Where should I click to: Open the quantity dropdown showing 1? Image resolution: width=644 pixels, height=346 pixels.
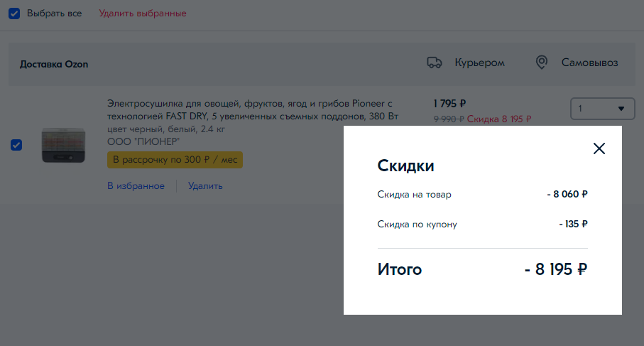click(601, 109)
